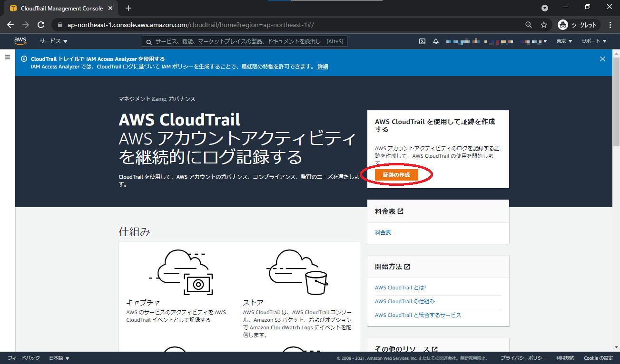Open the Chrome tab search dropdown arrow
620x364 pixels.
[545, 8]
